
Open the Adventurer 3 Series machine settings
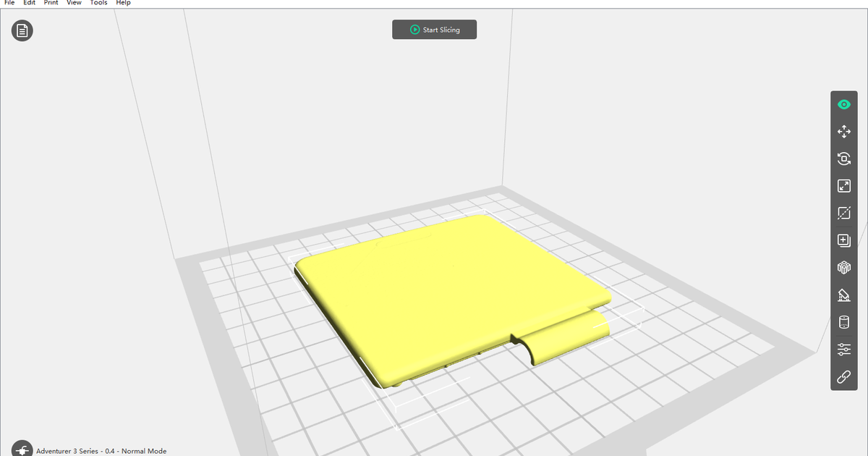point(101,450)
